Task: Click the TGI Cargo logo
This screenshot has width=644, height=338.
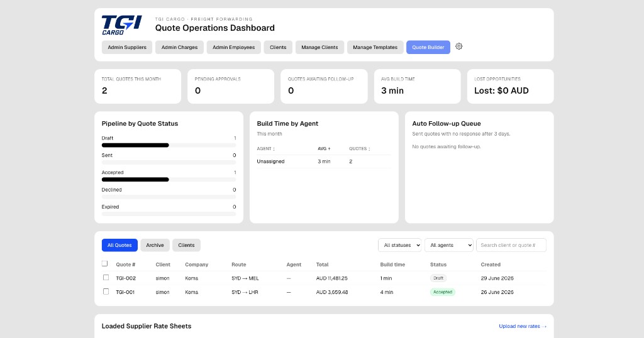Action: [121, 25]
